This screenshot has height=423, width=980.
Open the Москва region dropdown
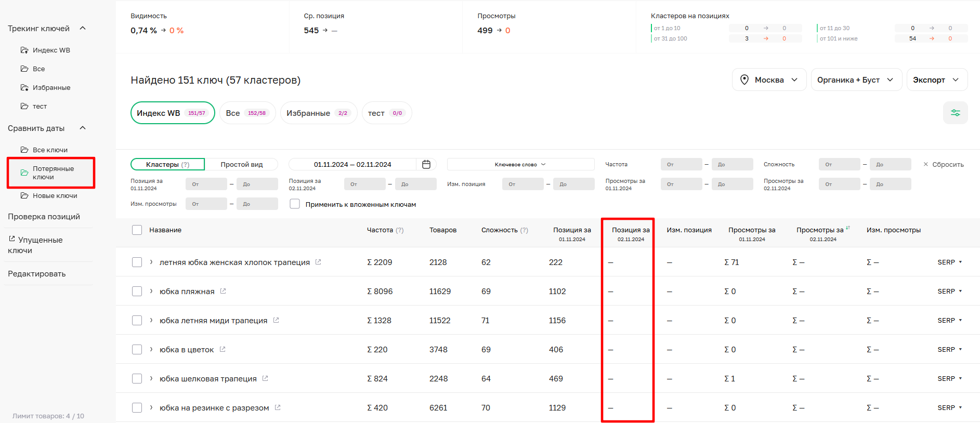coord(769,80)
